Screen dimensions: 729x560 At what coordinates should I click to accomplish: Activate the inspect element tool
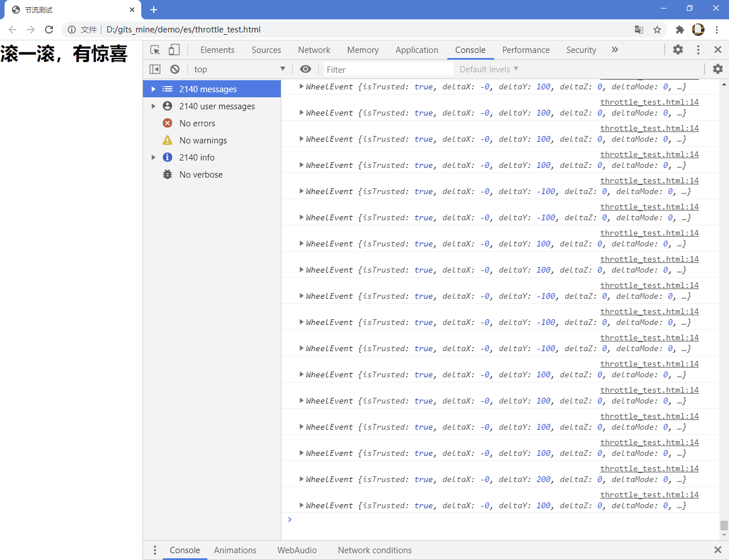pyautogui.click(x=154, y=50)
